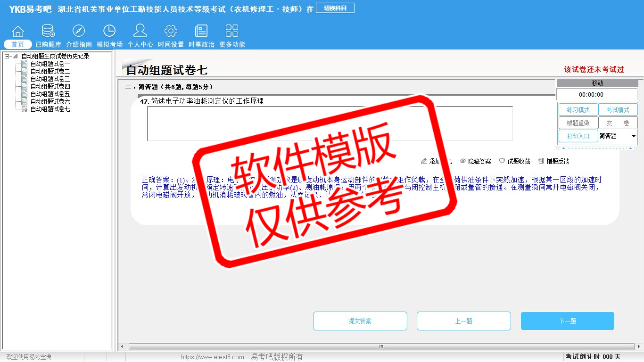Viewport: 644px width, 362px height.
Task: Click the document icon of 自动组题试卷七
Action: tap(25, 109)
